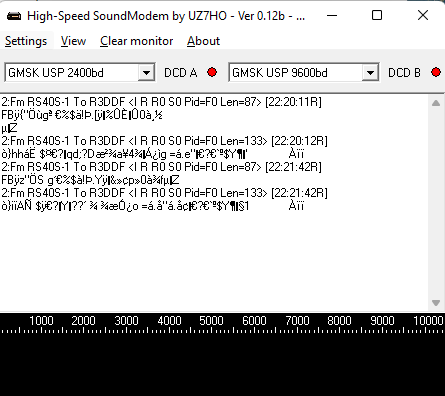The width and height of the screenshot is (445, 396).
Task: Click the SoundModem app icon in title bar
Action: [x=14, y=16]
